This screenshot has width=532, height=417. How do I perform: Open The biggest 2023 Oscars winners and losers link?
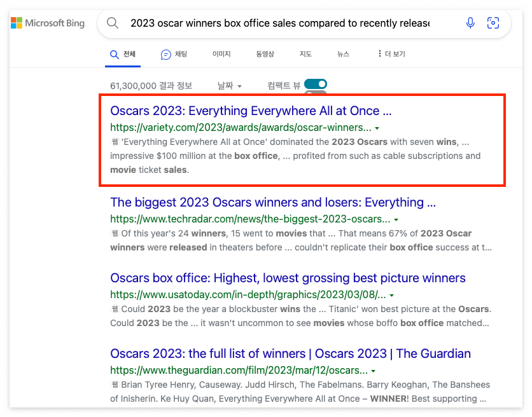point(273,202)
